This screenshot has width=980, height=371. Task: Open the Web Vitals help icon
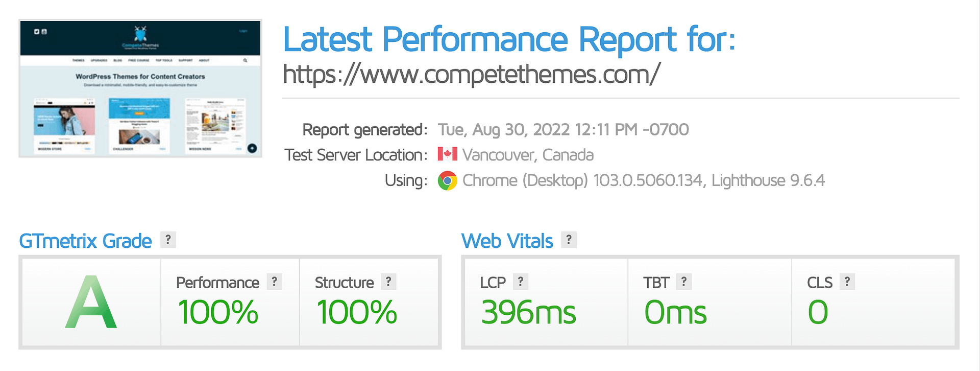click(x=569, y=240)
